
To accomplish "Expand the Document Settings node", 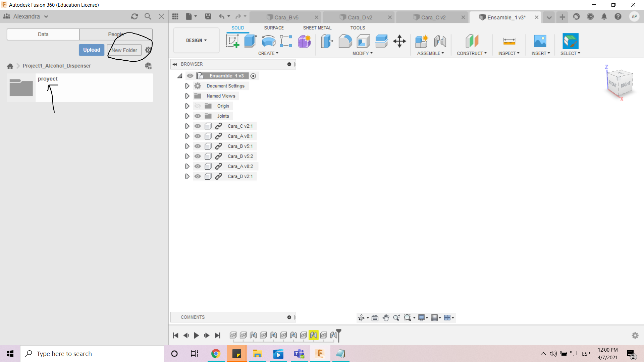I will click(x=187, y=86).
